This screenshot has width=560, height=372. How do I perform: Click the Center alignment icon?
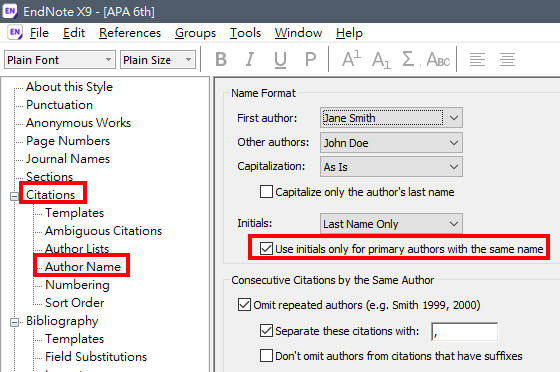pos(507,60)
